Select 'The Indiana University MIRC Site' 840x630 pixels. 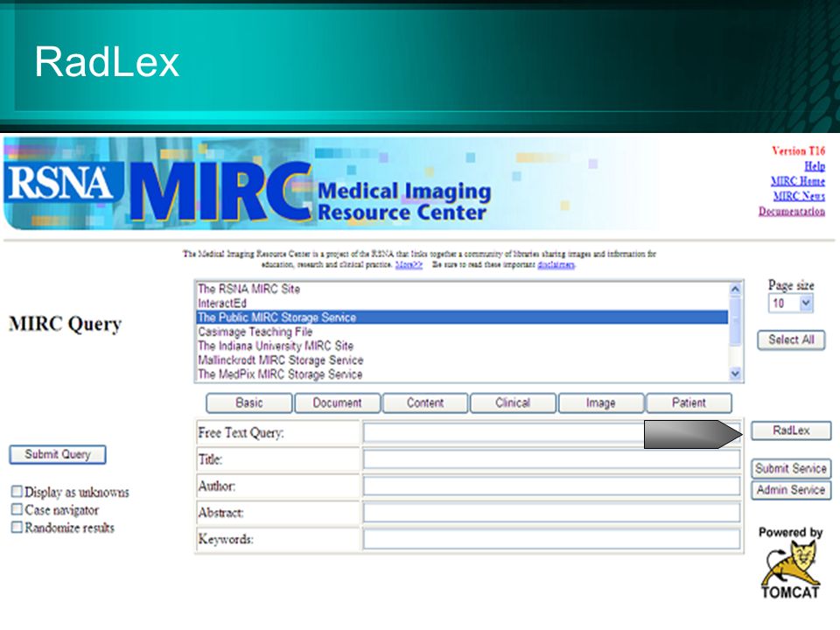[x=462, y=346]
